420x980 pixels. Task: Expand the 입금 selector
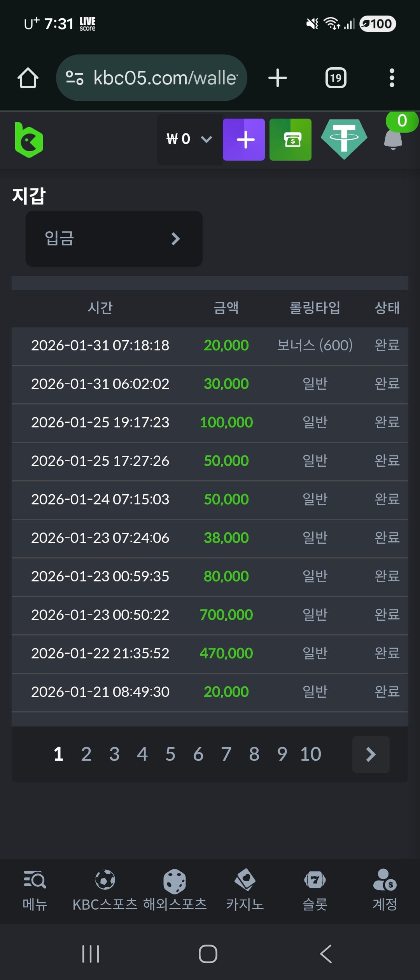114,239
